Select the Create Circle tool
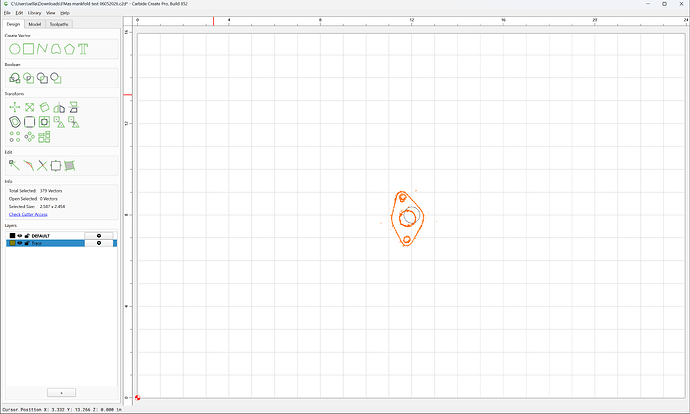Screen dimensions: 690x414 (x=15, y=49)
